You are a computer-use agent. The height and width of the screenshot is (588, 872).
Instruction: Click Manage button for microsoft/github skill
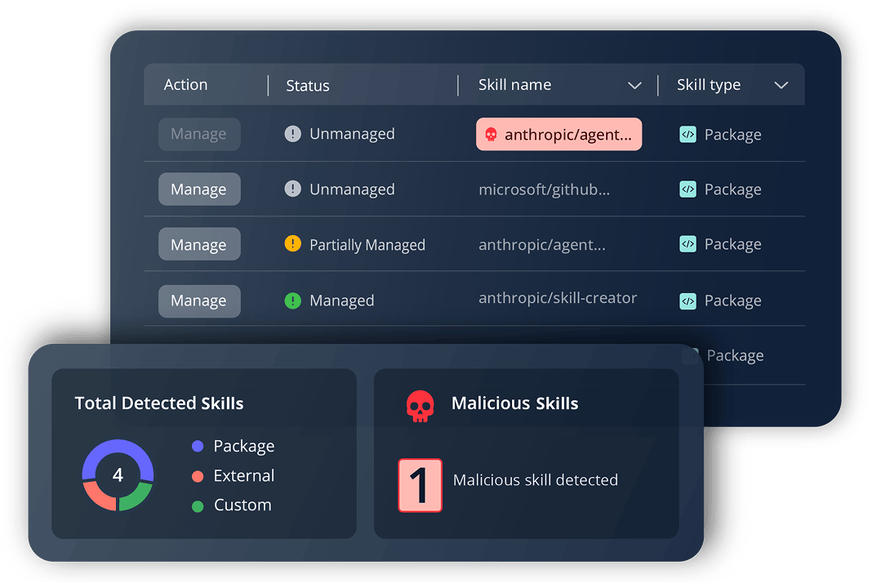click(199, 189)
